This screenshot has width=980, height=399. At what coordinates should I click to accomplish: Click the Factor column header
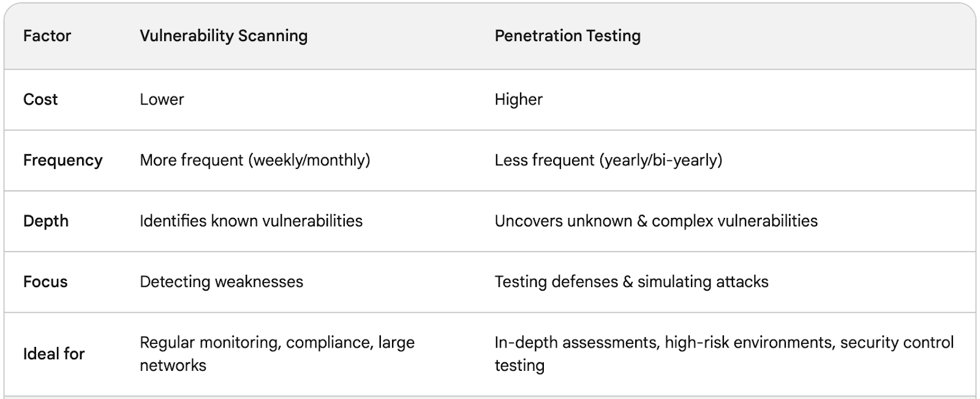point(47,36)
